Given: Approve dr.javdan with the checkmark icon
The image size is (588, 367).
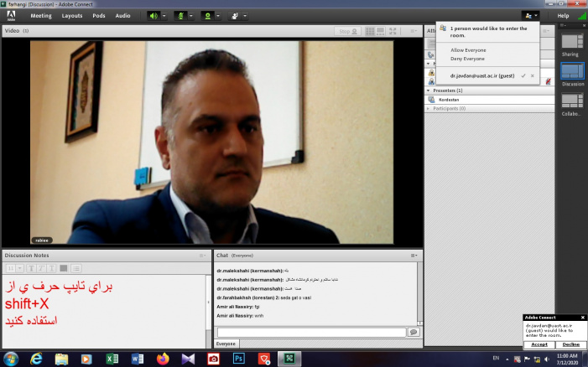Looking at the screenshot, I should click(x=523, y=75).
